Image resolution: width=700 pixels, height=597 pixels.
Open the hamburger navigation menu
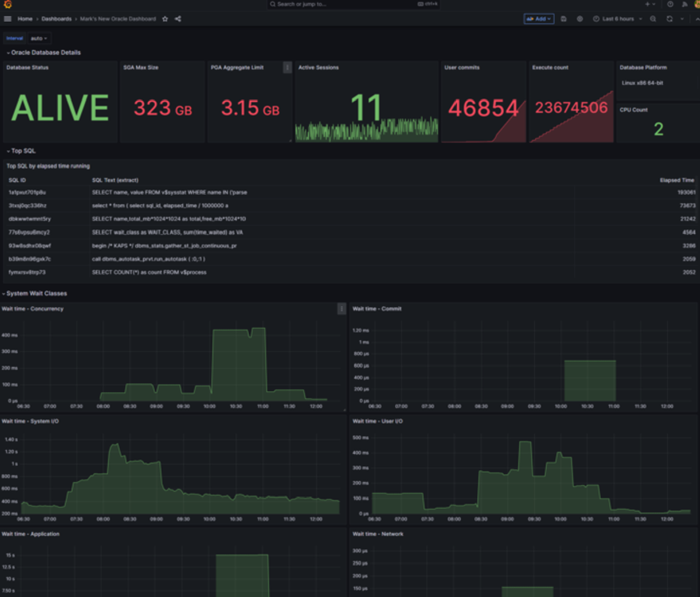point(7,19)
